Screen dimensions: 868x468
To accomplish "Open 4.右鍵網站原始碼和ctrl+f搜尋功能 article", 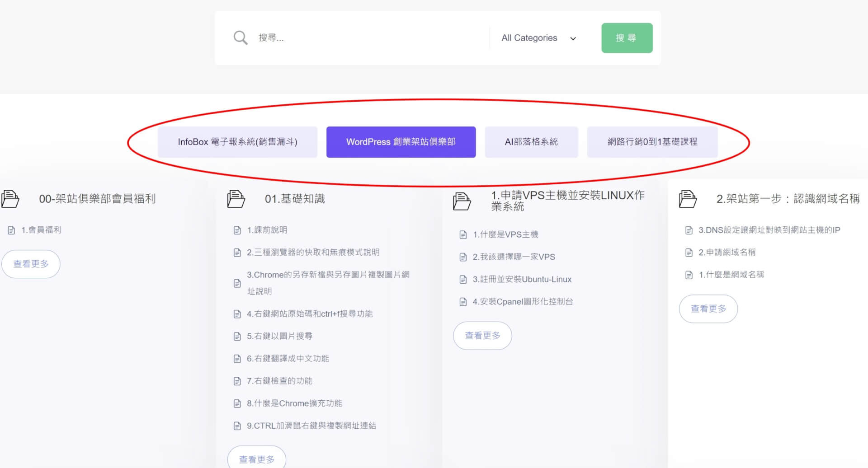I will pyautogui.click(x=310, y=314).
